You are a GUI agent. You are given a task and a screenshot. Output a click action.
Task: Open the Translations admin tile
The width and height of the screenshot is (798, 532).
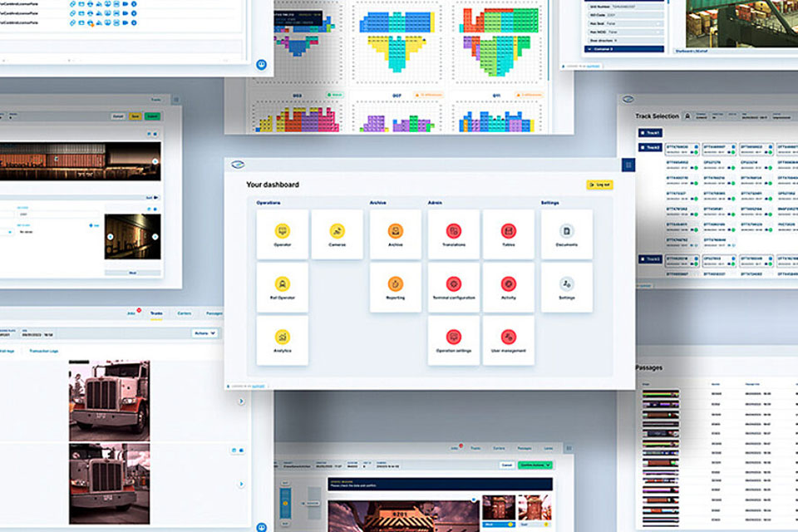[454, 234]
